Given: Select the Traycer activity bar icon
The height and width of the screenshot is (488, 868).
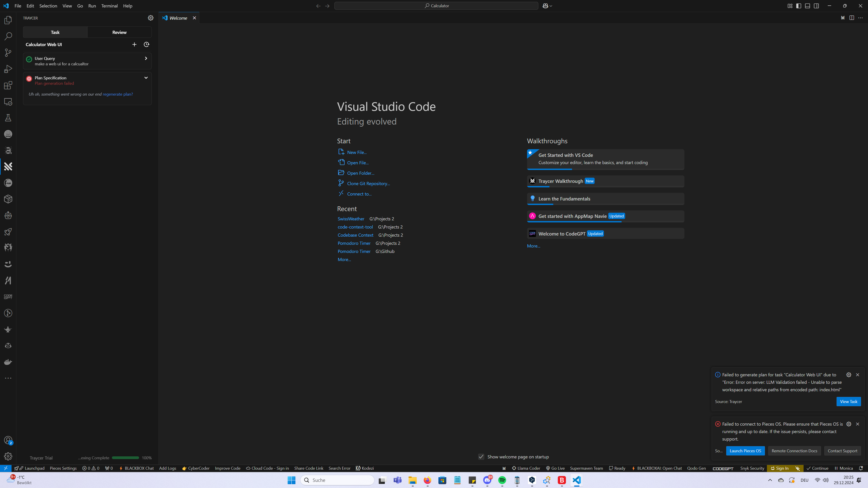Looking at the screenshot, I should pos(8,167).
